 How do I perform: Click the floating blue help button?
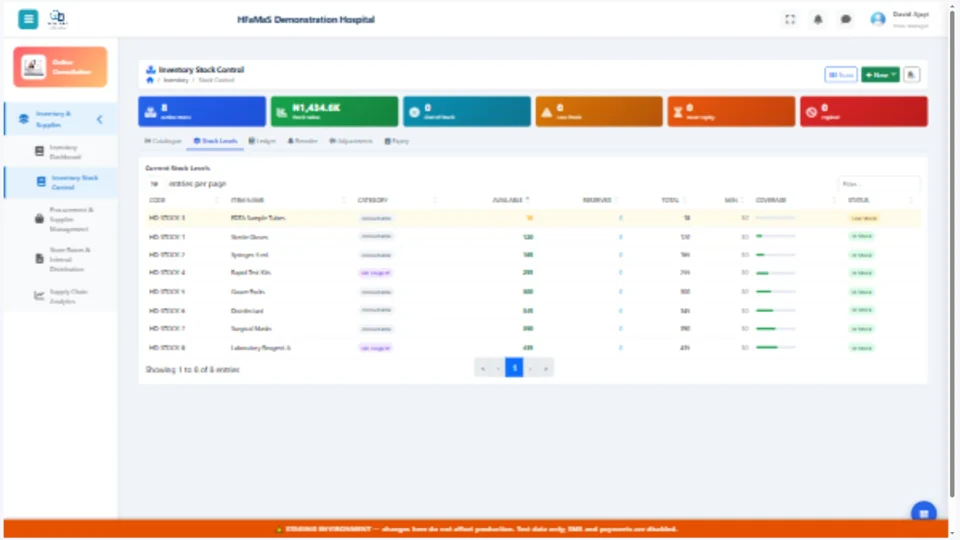[x=923, y=512]
